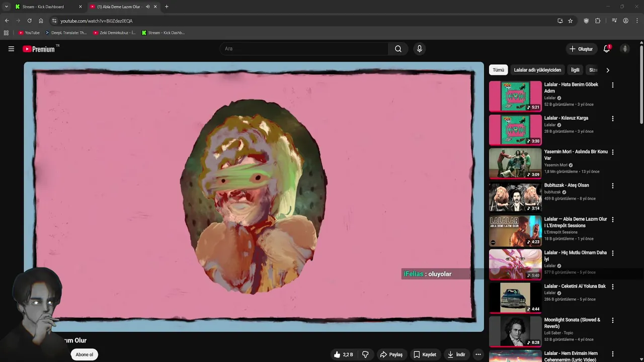Open options for Ceketini Al Yoluna Bak
This screenshot has width=644, height=362.
click(x=612, y=287)
